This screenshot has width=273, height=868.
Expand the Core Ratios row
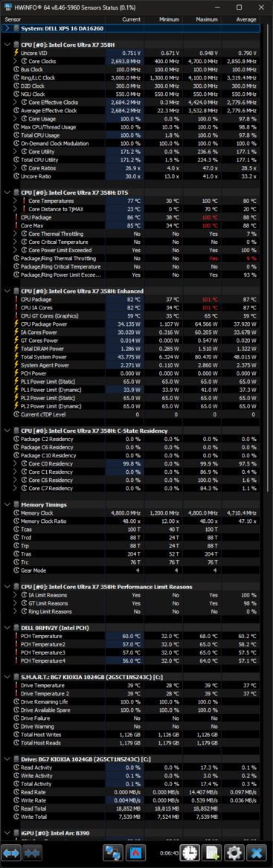(15, 168)
